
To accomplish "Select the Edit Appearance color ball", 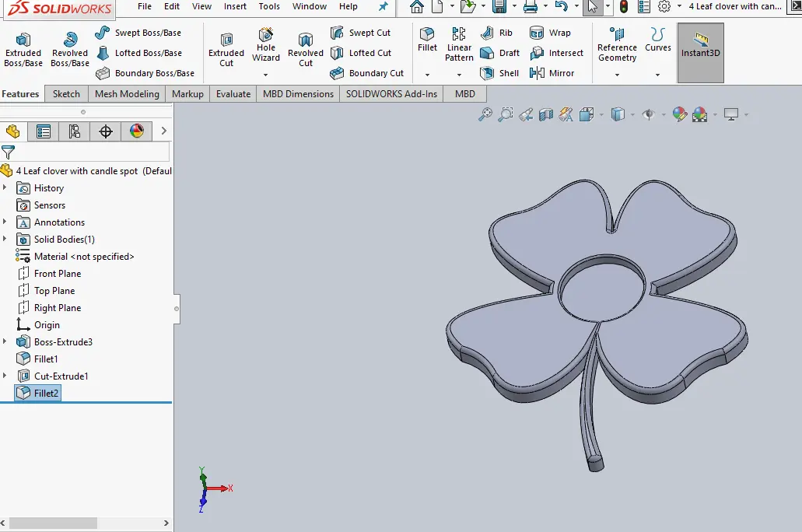I will point(678,114).
